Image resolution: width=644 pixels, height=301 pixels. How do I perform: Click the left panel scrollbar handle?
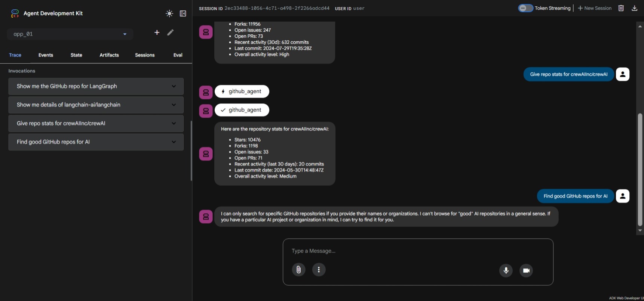191,151
